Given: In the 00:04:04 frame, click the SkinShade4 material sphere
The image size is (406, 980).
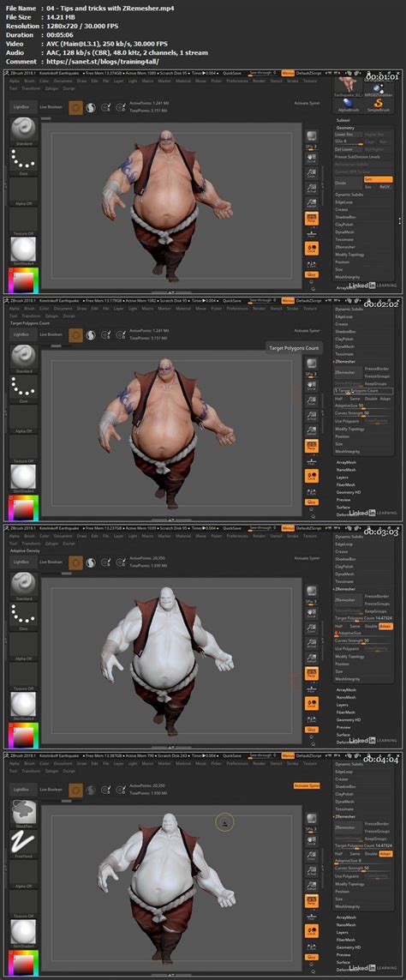Looking at the screenshot, I should [23, 933].
